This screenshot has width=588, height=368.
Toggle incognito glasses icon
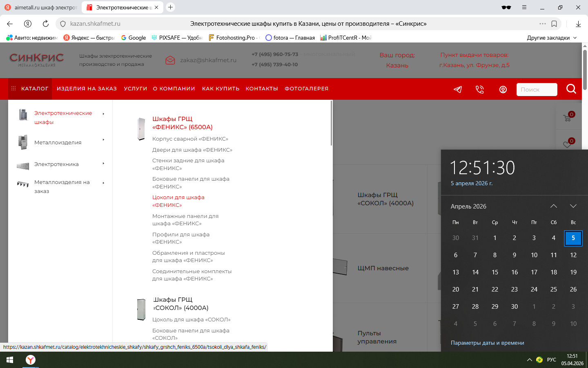506,7
